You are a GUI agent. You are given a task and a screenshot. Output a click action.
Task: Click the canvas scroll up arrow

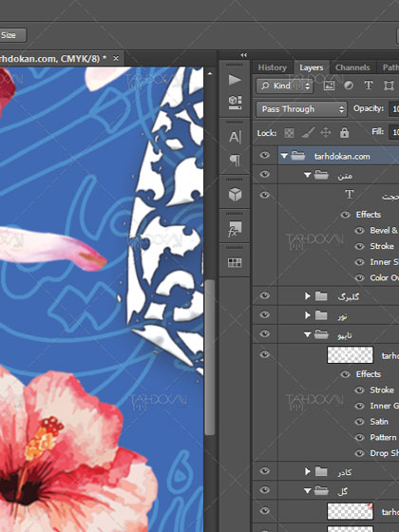(x=210, y=73)
